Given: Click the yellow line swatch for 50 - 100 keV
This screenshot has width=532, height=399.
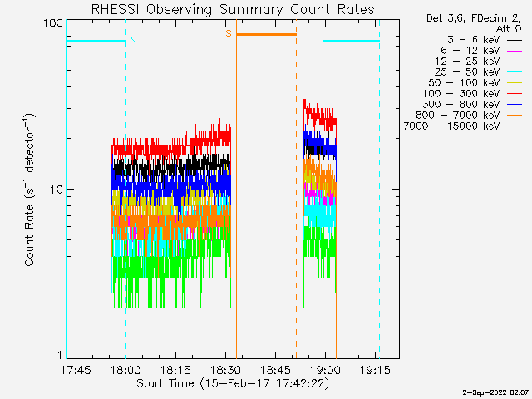Looking at the screenshot, I should coord(515,83).
